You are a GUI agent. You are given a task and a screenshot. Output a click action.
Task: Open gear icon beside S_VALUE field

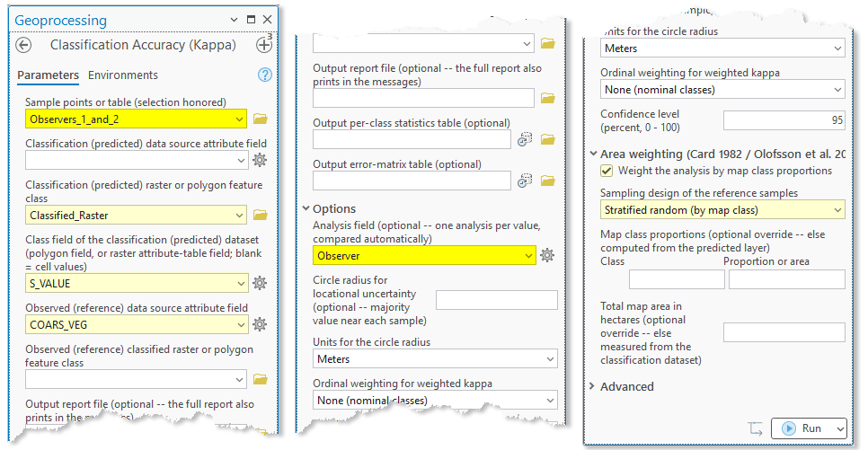click(x=260, y=283)
